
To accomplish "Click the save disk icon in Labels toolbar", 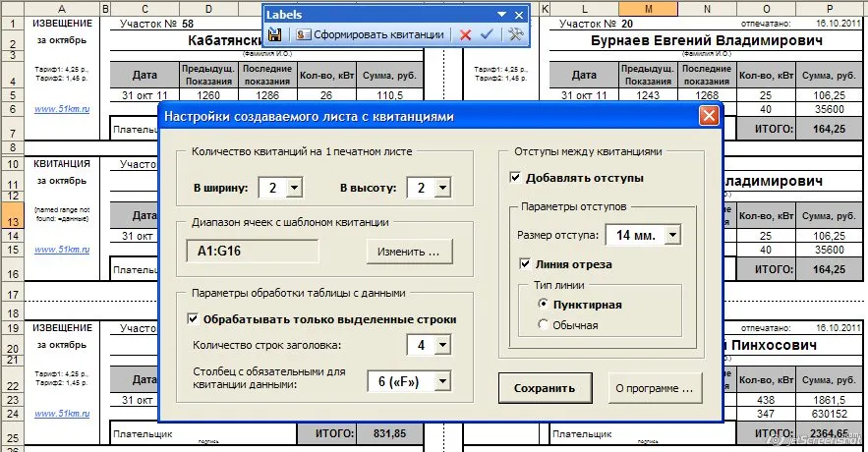I will pyautogui.click(x=276, y=34).
